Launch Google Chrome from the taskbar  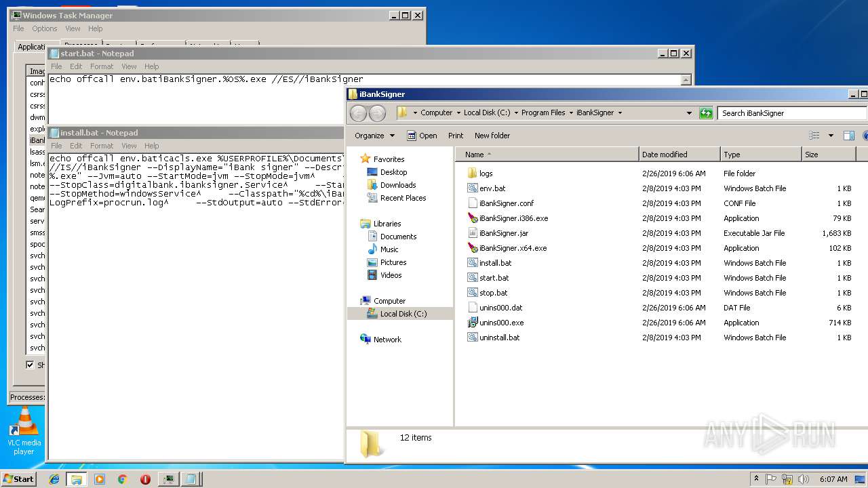123,479
